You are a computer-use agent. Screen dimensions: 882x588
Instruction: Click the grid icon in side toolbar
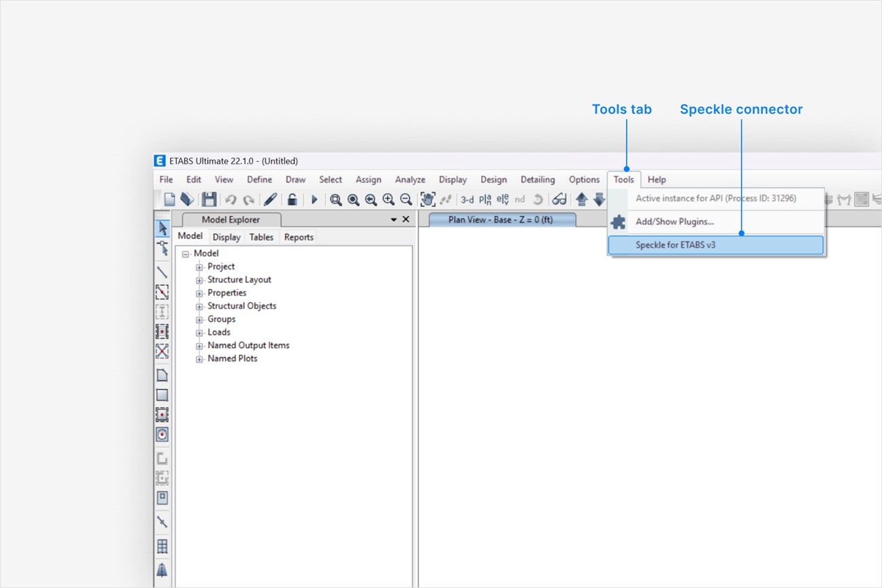162,546
